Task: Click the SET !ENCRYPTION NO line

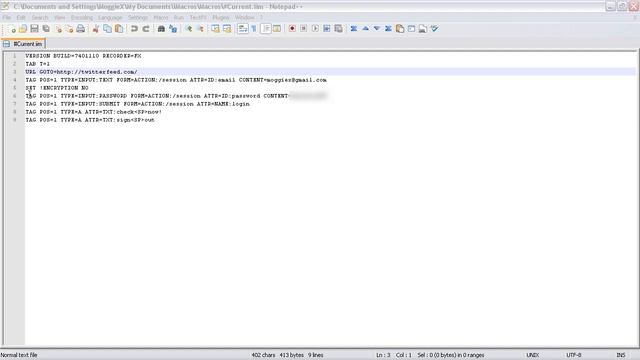Action: point(57,88)
